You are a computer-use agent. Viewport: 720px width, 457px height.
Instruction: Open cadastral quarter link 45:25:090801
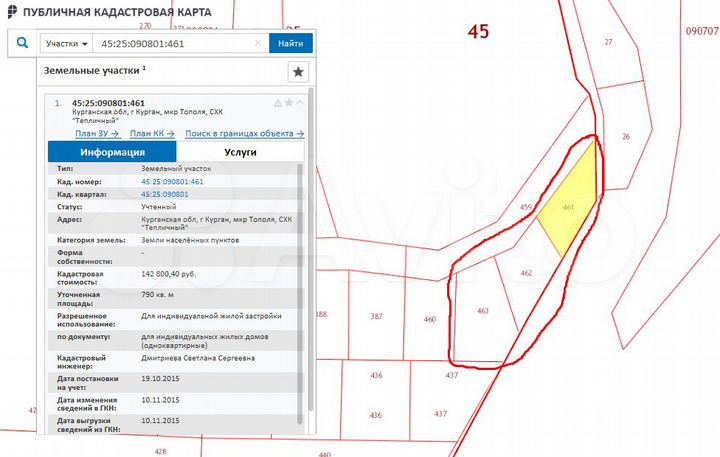[x=164, y=194]
